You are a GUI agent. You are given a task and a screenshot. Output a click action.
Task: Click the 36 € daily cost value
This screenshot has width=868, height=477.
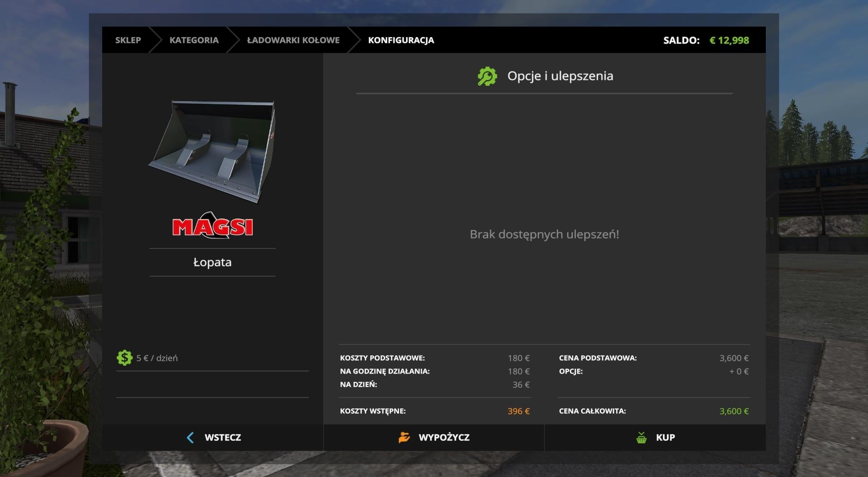coord(521,384)
